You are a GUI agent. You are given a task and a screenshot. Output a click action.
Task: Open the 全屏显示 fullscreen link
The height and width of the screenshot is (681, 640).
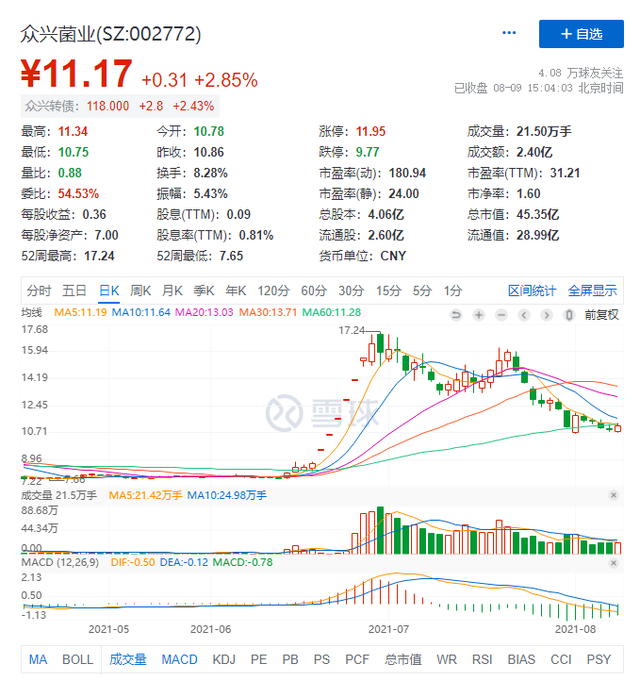592,291
